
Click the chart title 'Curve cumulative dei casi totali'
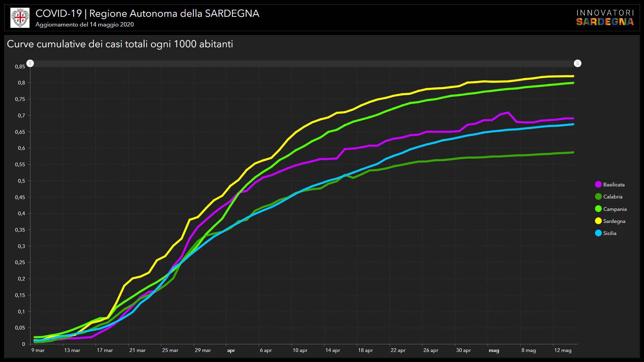point(120,44)
